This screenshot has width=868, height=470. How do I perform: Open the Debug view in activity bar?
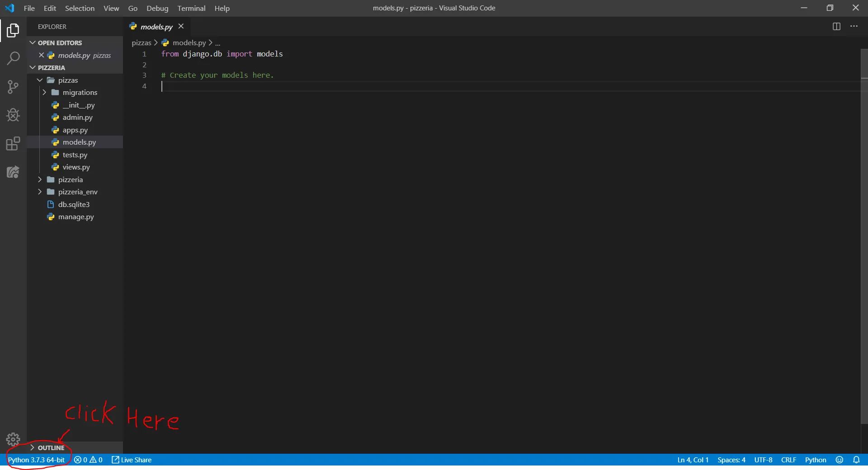coord(13,115)
